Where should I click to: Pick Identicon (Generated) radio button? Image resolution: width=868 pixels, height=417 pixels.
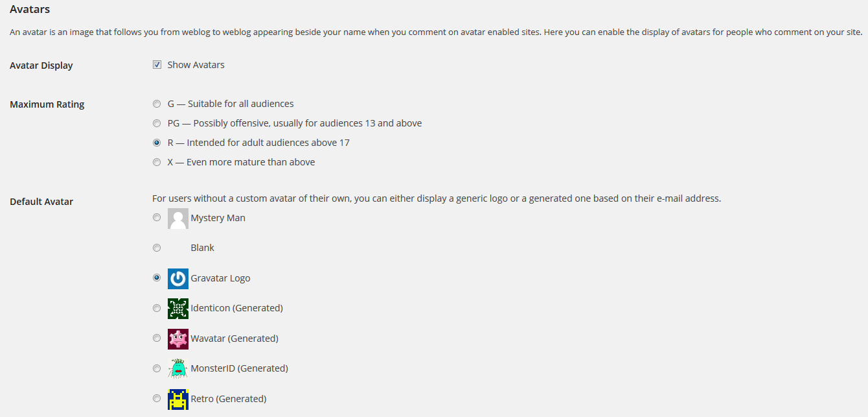(x=157, y=308)
